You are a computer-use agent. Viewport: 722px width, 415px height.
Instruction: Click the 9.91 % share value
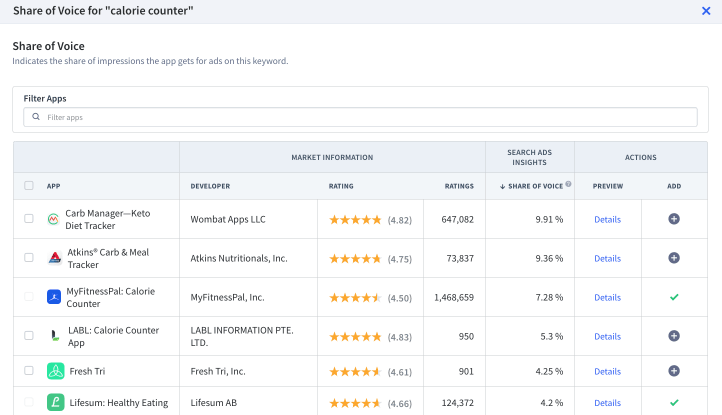pos(549,219)
